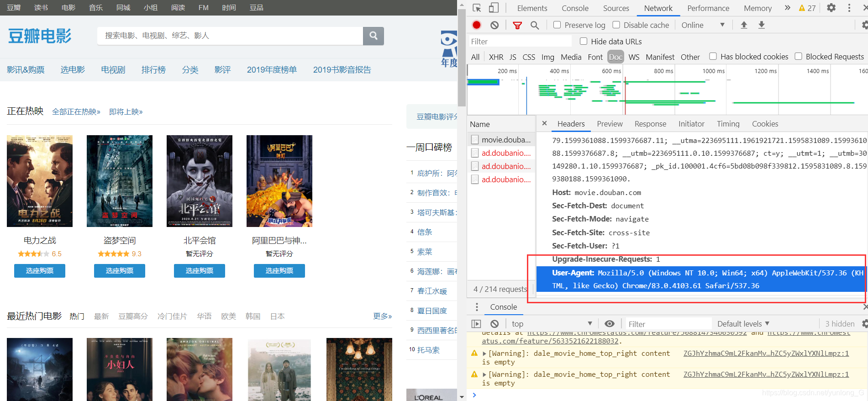868x401 pixels.
Task: Open 阿里巴巴与神灯 movie poster
Action: pyautogui.click(x=279, y=181)
